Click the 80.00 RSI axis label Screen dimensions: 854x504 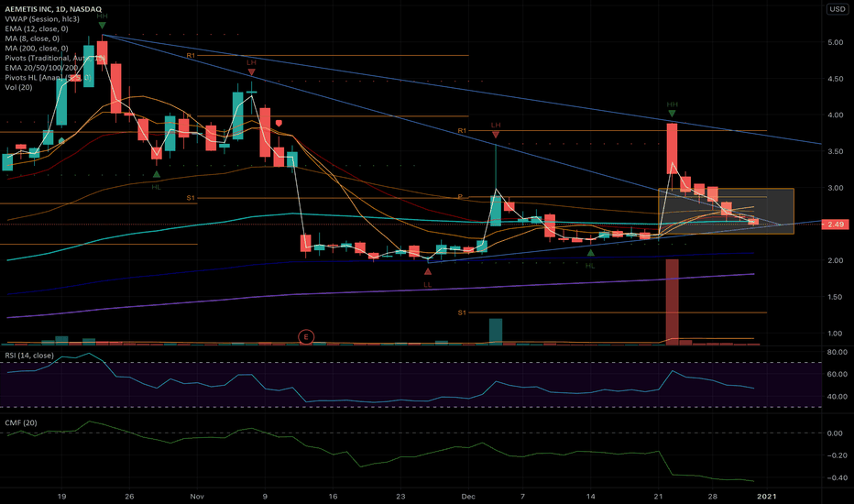point(838,353)
